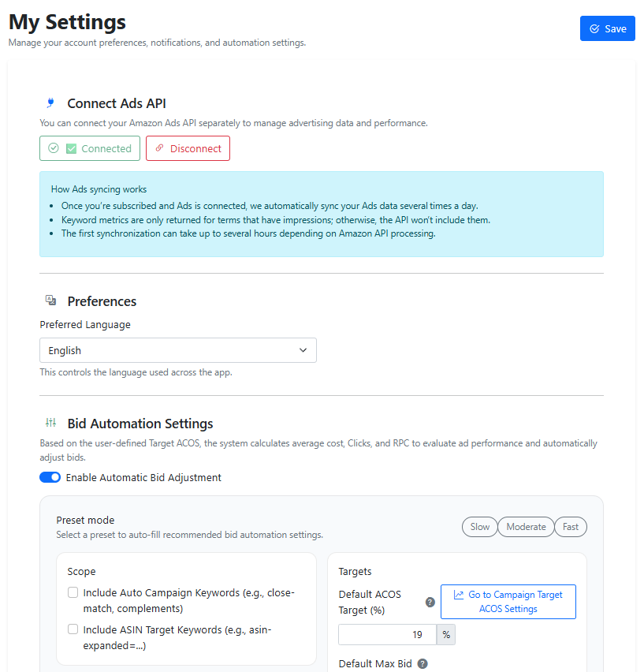Screen dimensions: 644x672
Task: Click the link icon in the Disconnect button
Action: (x=159, y=148)
